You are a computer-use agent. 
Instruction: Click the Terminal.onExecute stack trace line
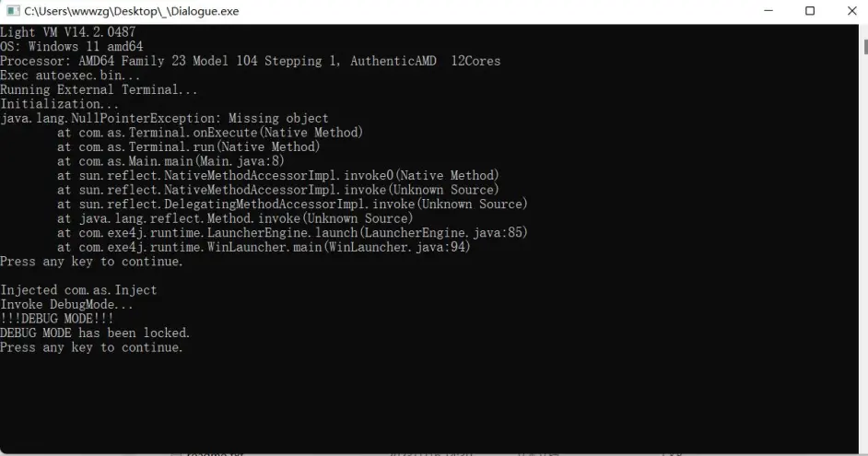pos(209,133)
